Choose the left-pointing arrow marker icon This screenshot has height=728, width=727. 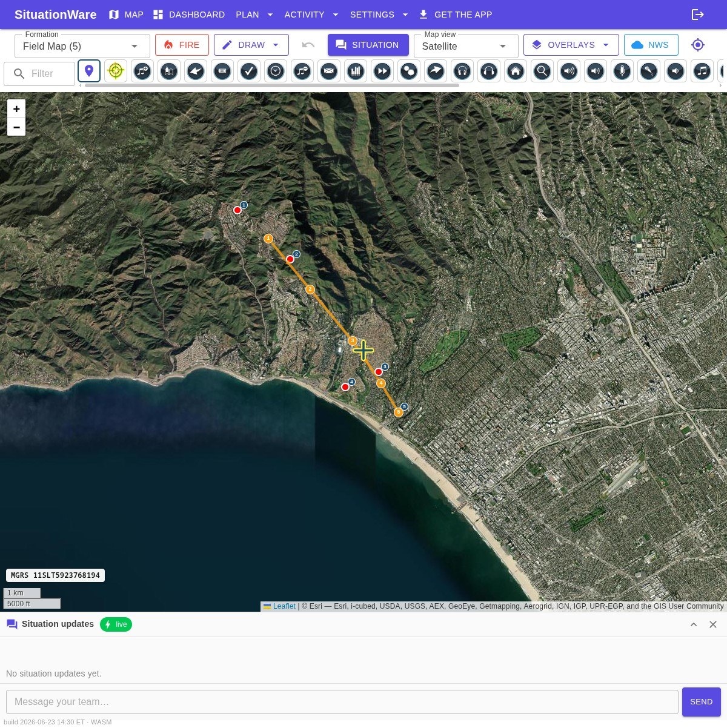pyautogui.click(x=196, y=71)
